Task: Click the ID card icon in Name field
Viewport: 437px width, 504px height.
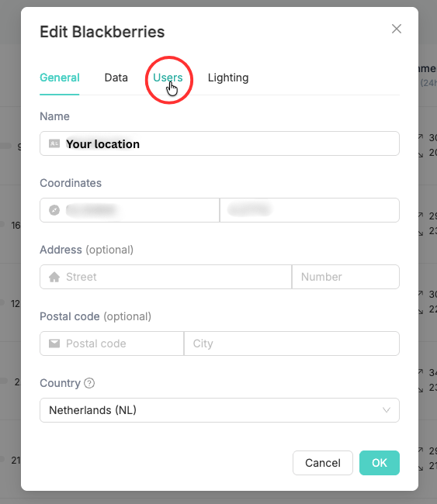Action: pos(54,143)
